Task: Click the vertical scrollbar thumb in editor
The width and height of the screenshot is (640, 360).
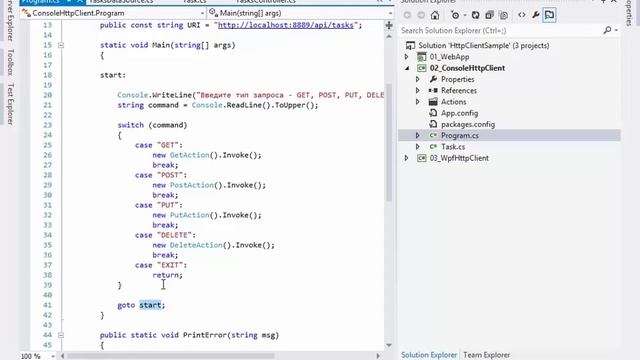Action: tap(389, 142)
